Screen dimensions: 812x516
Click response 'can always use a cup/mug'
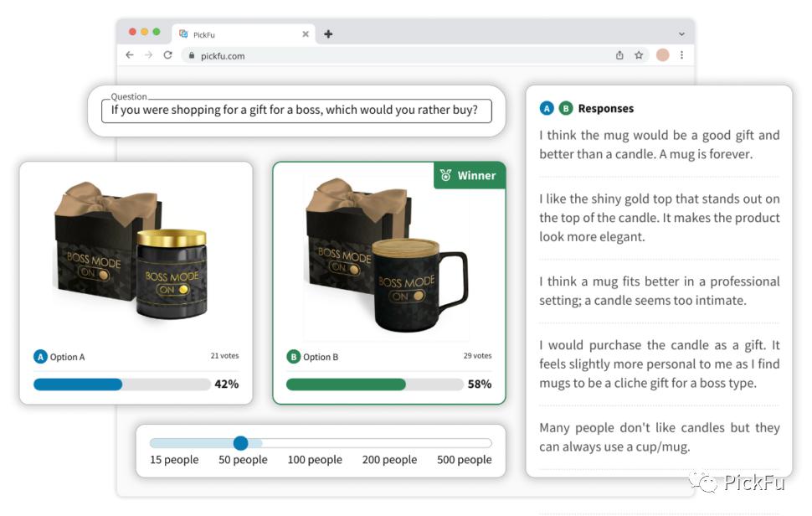click(x=660, y=436)
